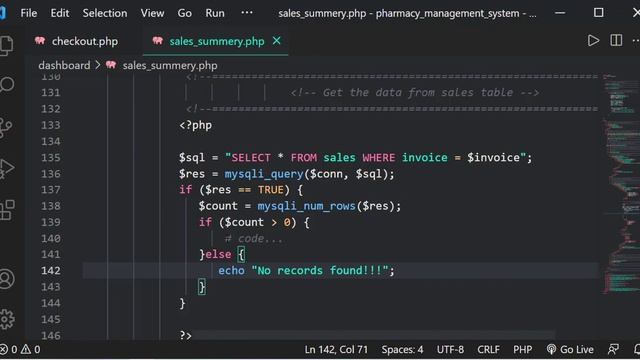Open the Manage gear icon
Image resolution: width=640 pixels, height=360 pixels.
point(7,319)
